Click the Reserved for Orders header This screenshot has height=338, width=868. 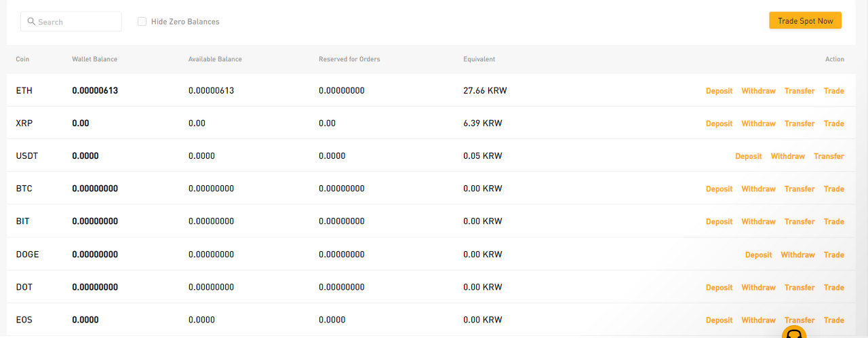[349, 59]
